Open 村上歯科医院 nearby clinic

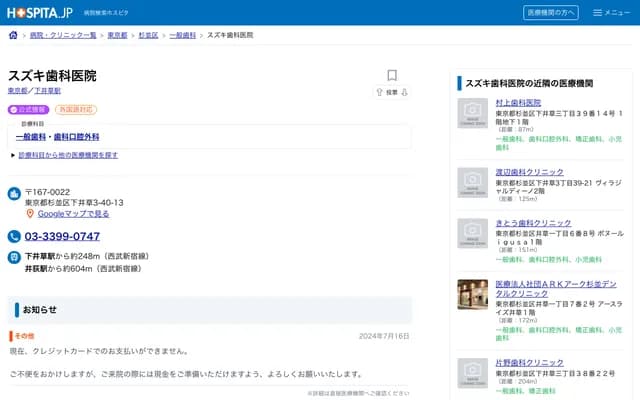[518, 102]
